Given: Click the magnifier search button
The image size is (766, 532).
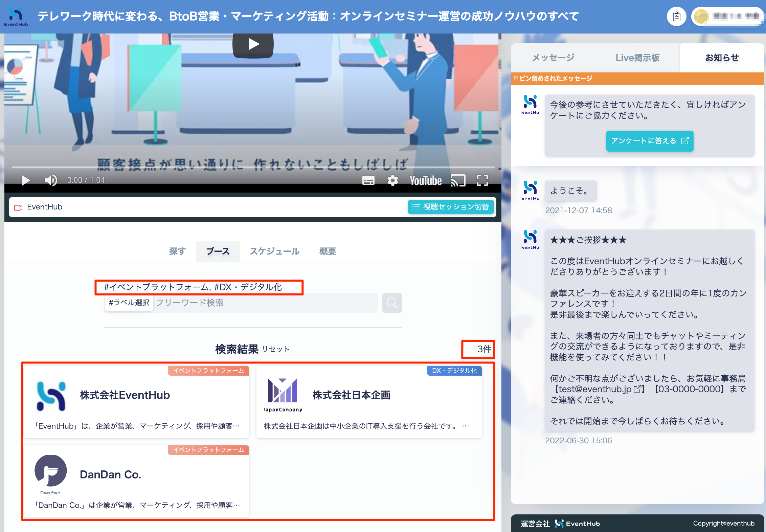Looking at the screenshot, I should 392,303.
